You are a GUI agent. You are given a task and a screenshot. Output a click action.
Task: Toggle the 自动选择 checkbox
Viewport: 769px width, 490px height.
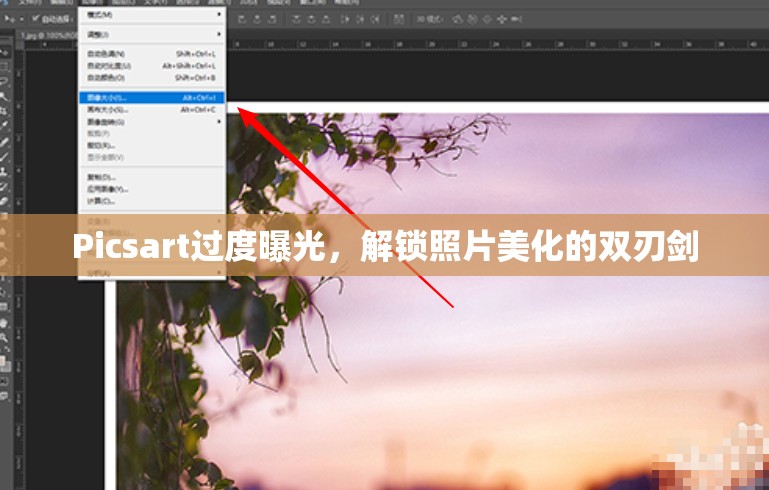point(35,19)
